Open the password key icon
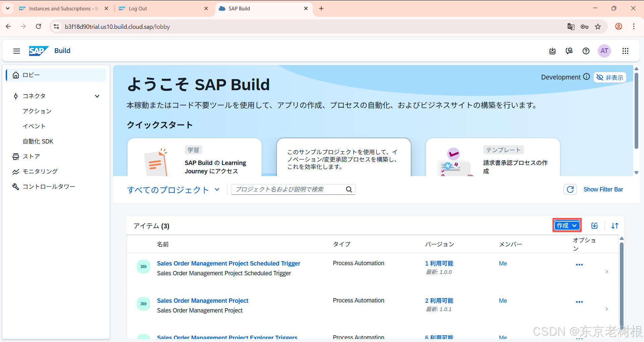The image size is (644, 342). (x=584, y=27)
